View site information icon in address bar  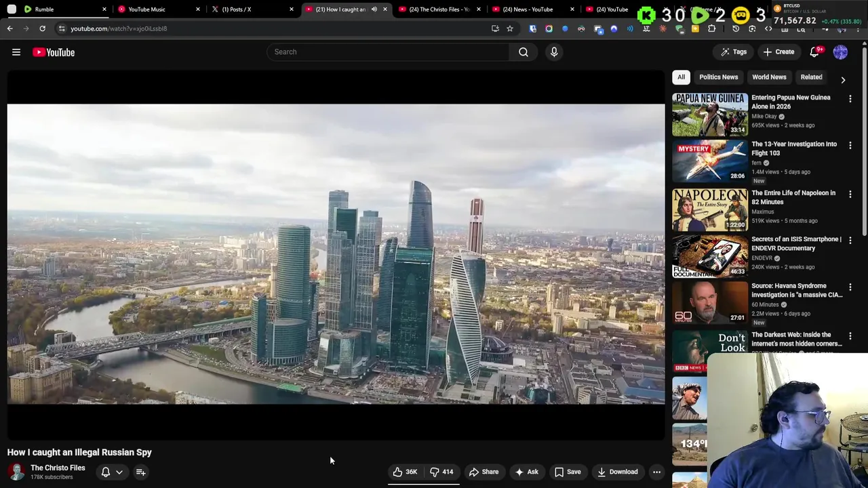pos(62,28)
